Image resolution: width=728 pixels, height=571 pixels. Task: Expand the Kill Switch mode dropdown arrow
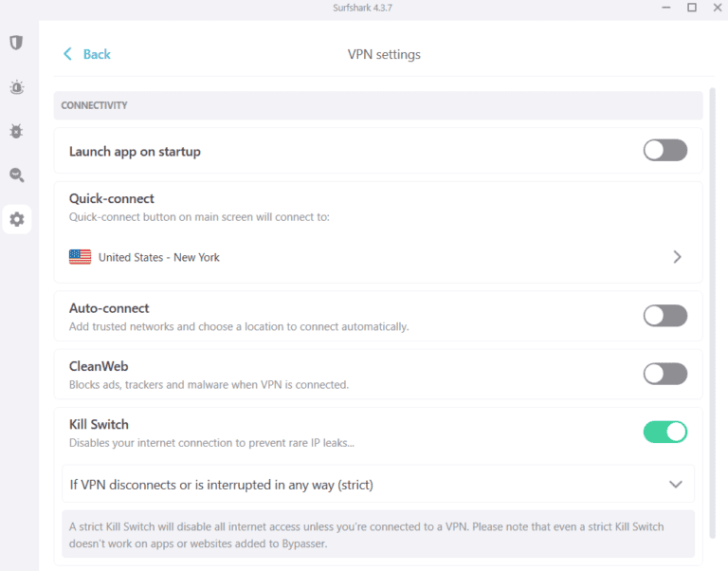[675, 485]
